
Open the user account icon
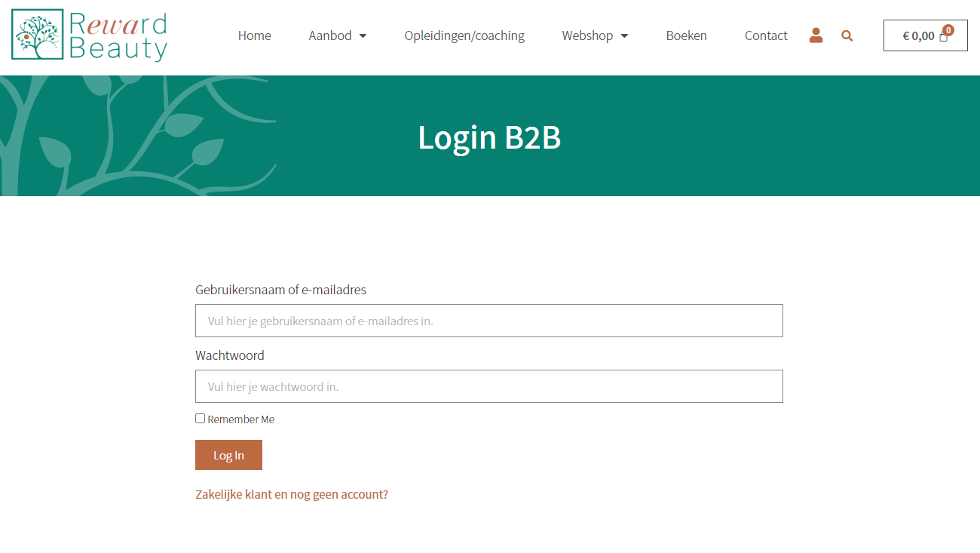point(816,35)
